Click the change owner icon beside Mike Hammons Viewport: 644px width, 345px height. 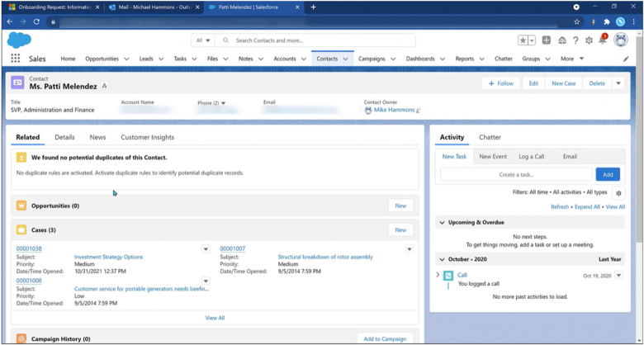click(x=418, y=110)
